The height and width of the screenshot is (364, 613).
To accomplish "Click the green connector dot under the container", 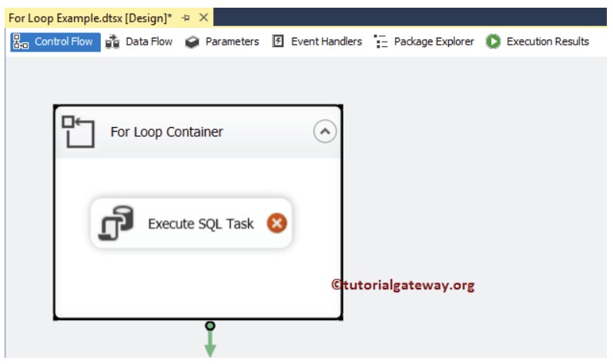I will point(210,326).
